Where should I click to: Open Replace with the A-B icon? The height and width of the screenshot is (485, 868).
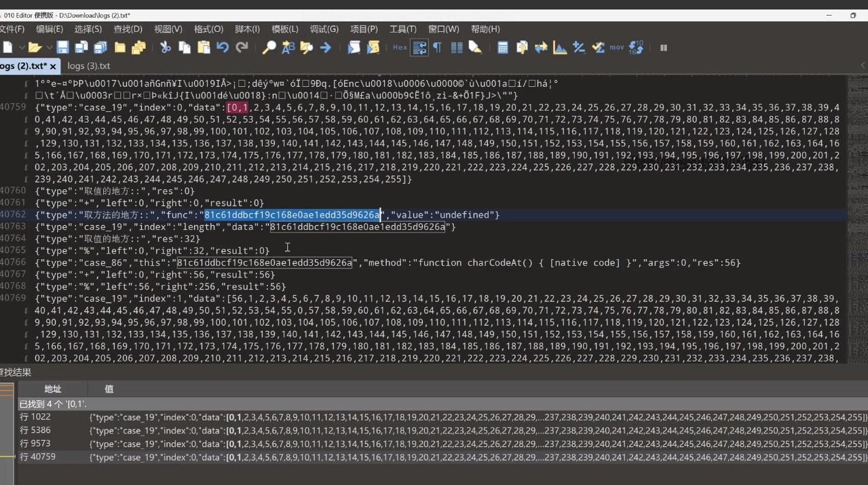pyautogui.click(x=288, y=47)
